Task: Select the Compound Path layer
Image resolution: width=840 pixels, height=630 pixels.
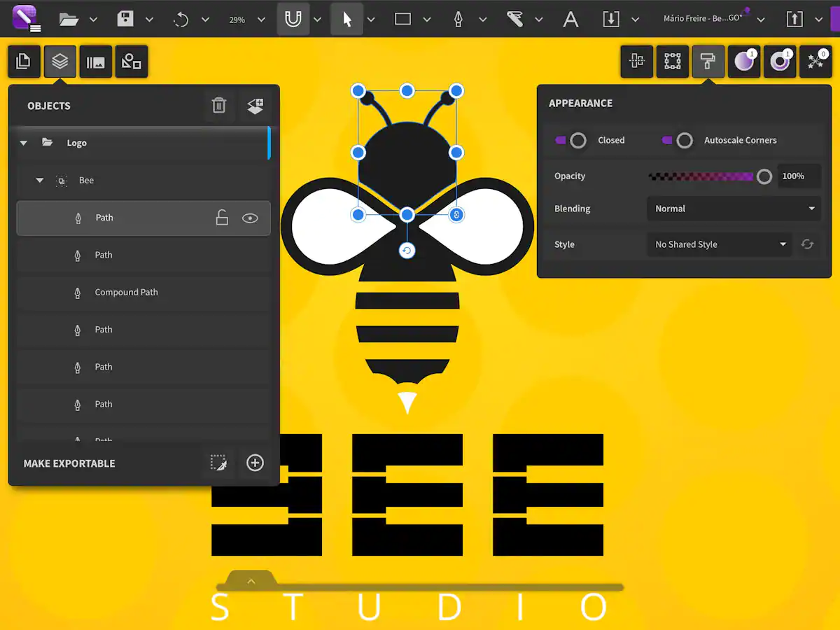Action: [126, 293]
